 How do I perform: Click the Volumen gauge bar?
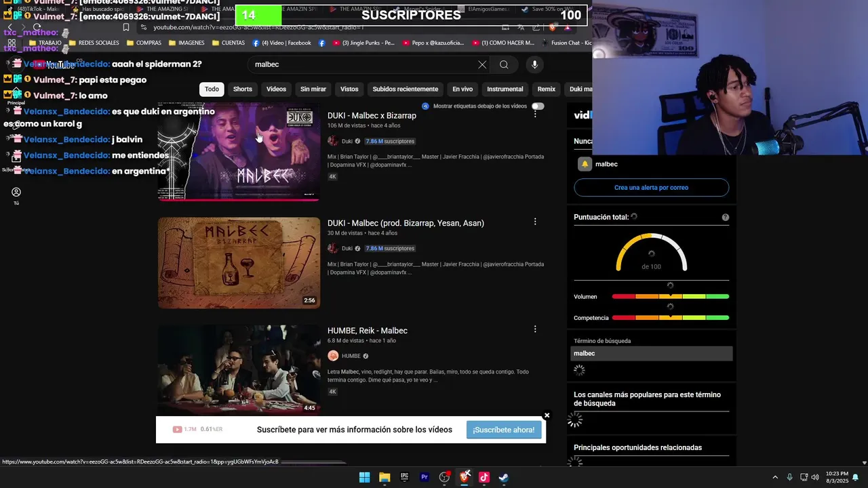point(671,297)
